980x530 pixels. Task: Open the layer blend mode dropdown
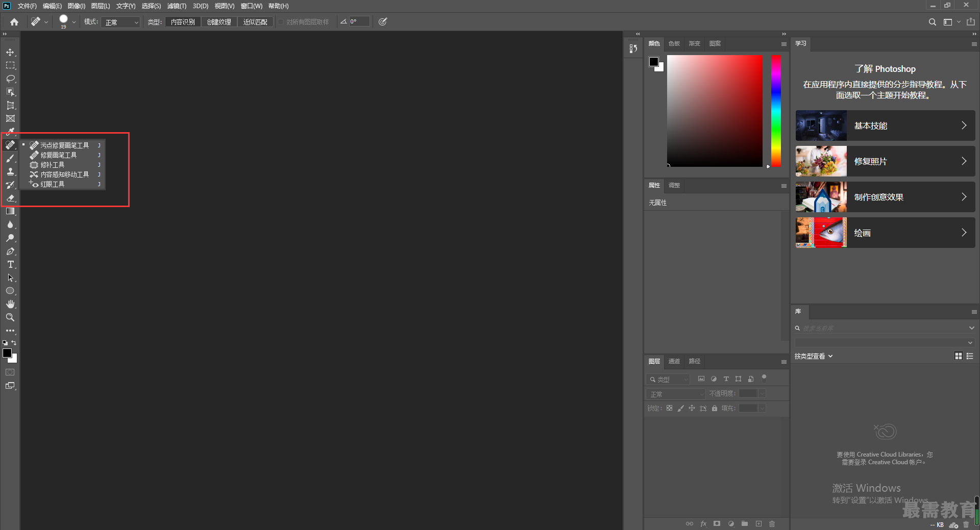pyautogui.click(x=675, y=394)
